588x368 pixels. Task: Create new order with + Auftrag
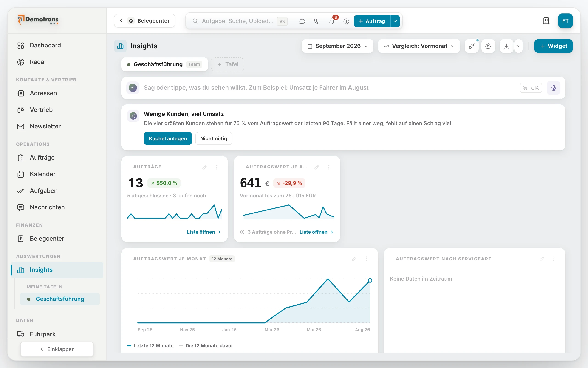click(372, 21)
